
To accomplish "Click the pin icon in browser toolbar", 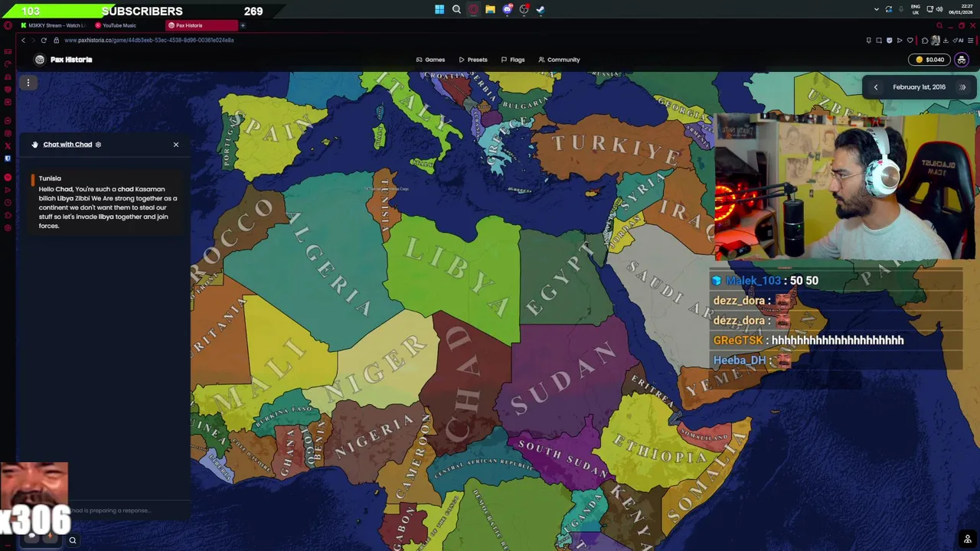I will pyautogui.click(x=868, y=41).
